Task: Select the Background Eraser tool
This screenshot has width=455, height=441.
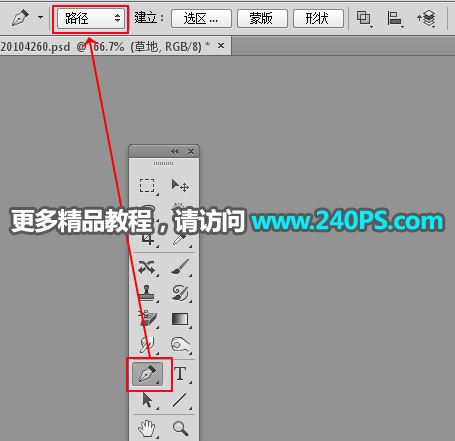Action: pos(147,319)
